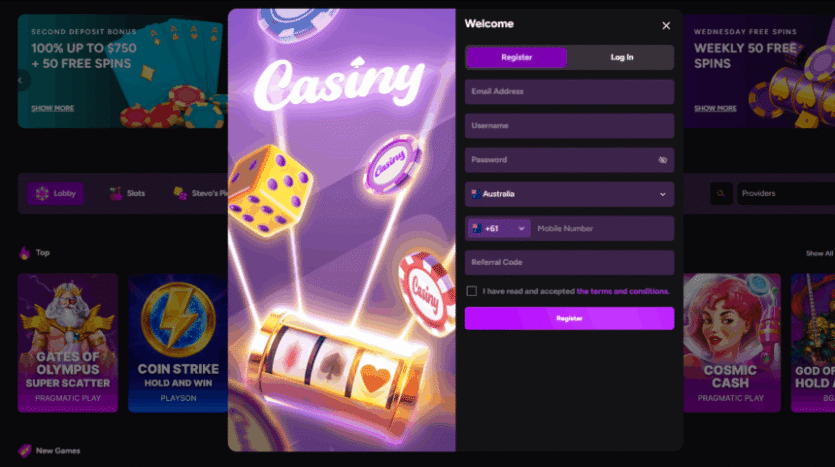Click the Lobby category icon
This screenshot has height=467, width=835.
coord(42,194)
